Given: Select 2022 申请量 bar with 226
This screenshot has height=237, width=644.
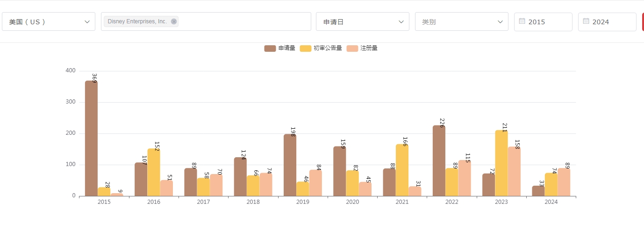Looking at the screenshot, I should tap(439, 160).
